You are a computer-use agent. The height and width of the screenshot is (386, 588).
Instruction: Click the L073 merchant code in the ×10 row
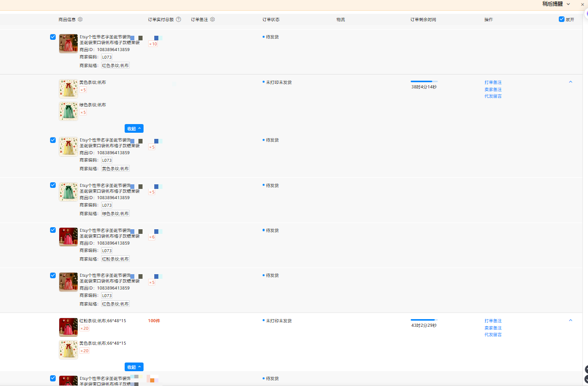tap(107, 57)
